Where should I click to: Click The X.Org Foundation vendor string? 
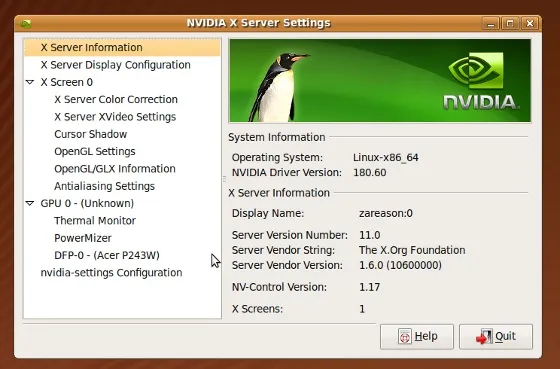[x=412, y=250]
